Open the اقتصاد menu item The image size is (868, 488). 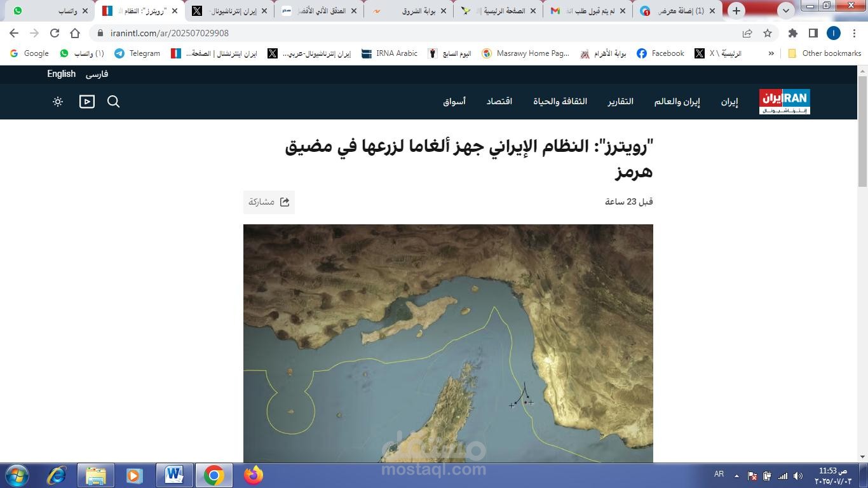click(499, 102)
